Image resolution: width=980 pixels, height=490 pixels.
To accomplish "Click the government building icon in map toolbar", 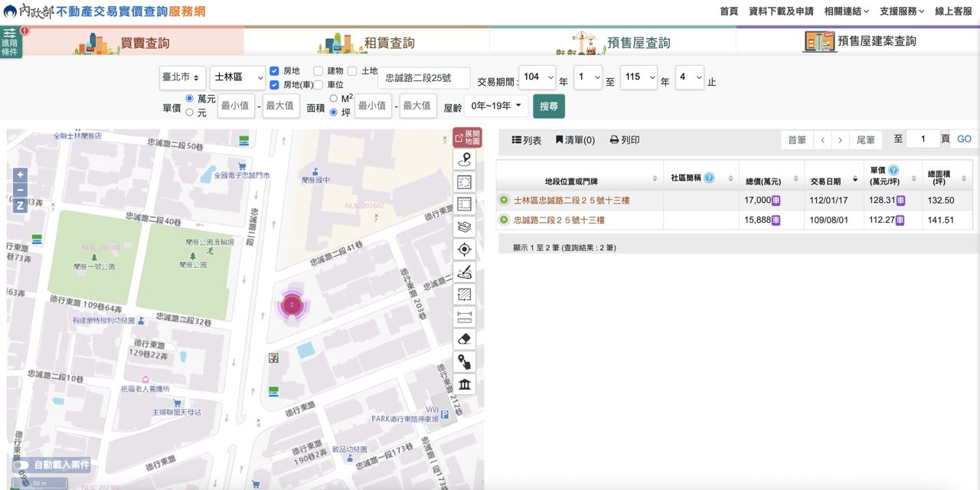I will (x=464, y=384).
